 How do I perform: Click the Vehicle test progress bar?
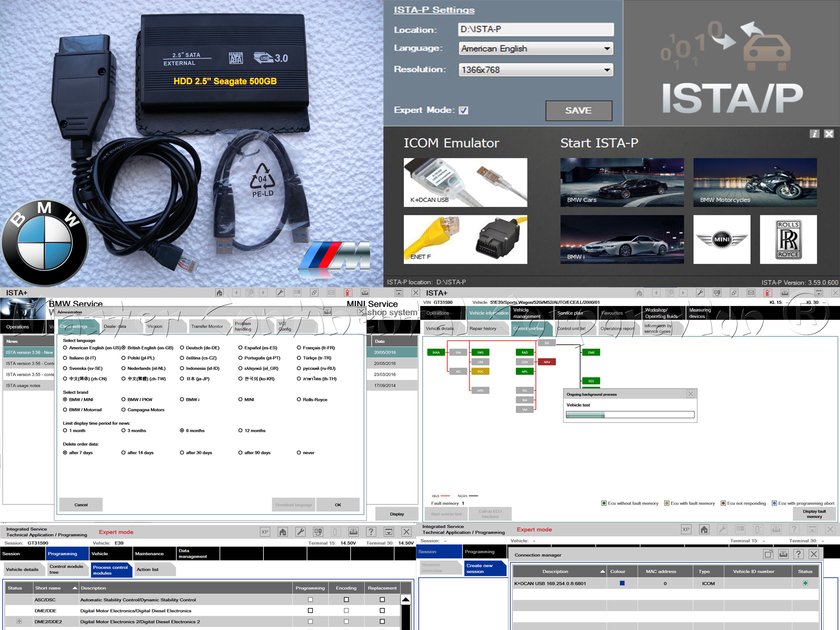630,415
